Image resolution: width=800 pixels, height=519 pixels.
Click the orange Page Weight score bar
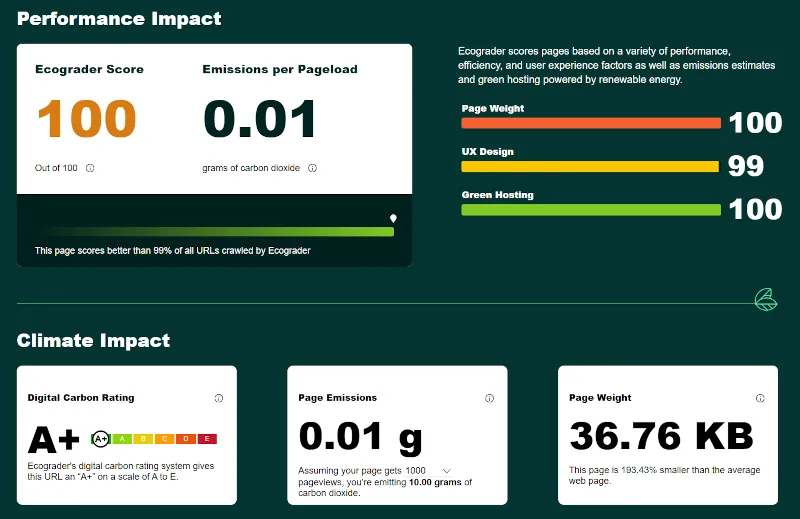point(591,123)
